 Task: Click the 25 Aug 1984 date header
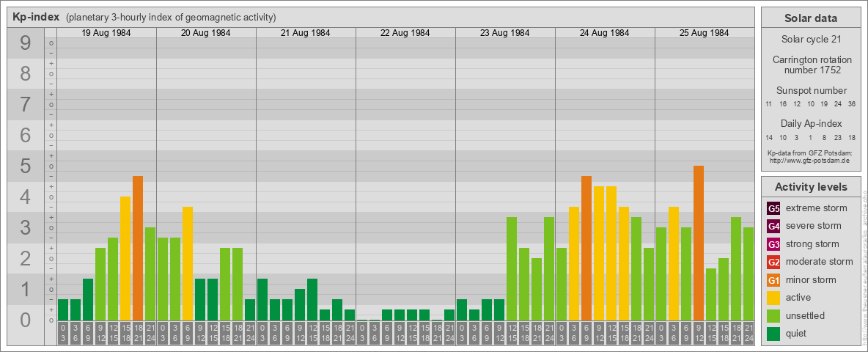tap(704, 33)
